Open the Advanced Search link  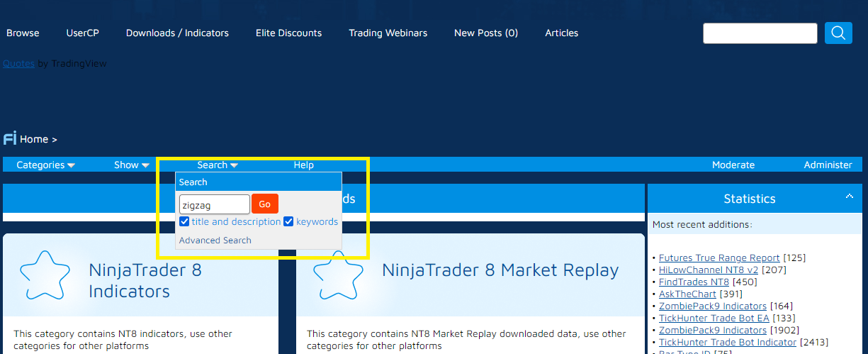(215, 240)
